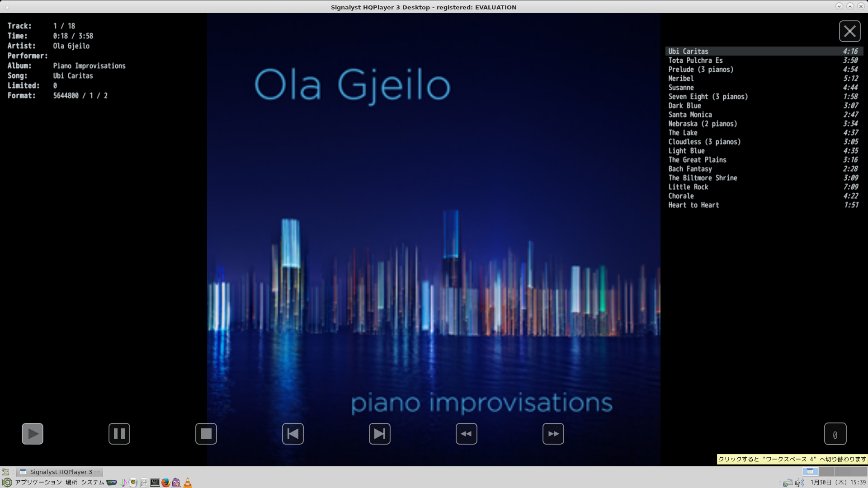Select Ubi Caritas in the playlist

[x=764, y=51]
